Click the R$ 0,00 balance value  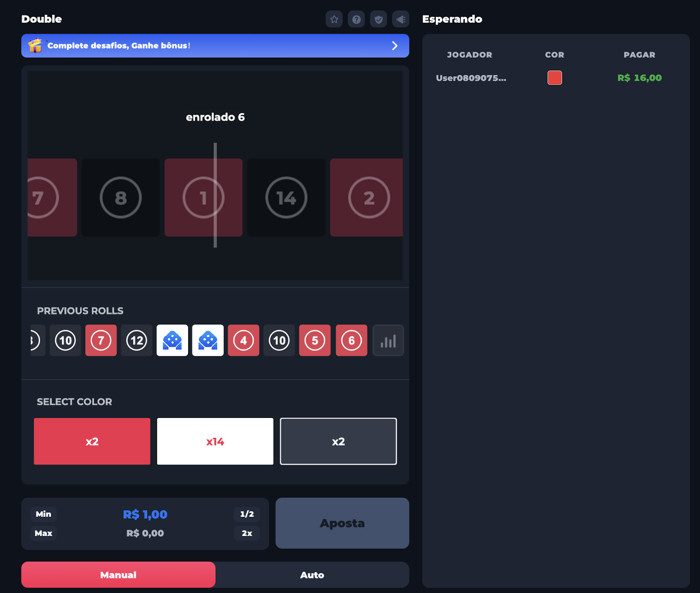click(145, 533)
